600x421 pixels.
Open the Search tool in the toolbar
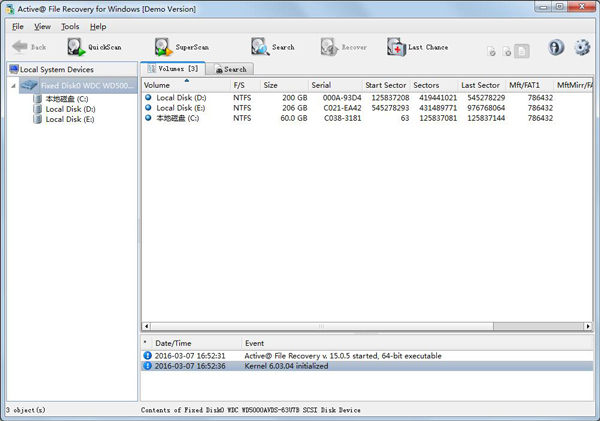(272, 47)
